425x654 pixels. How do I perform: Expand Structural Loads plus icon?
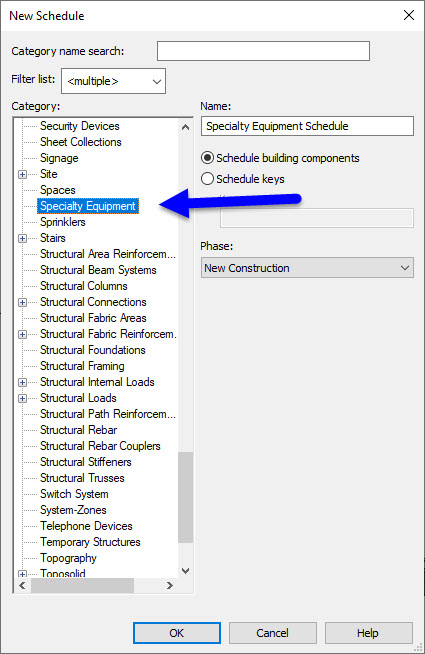pos(23,398)
